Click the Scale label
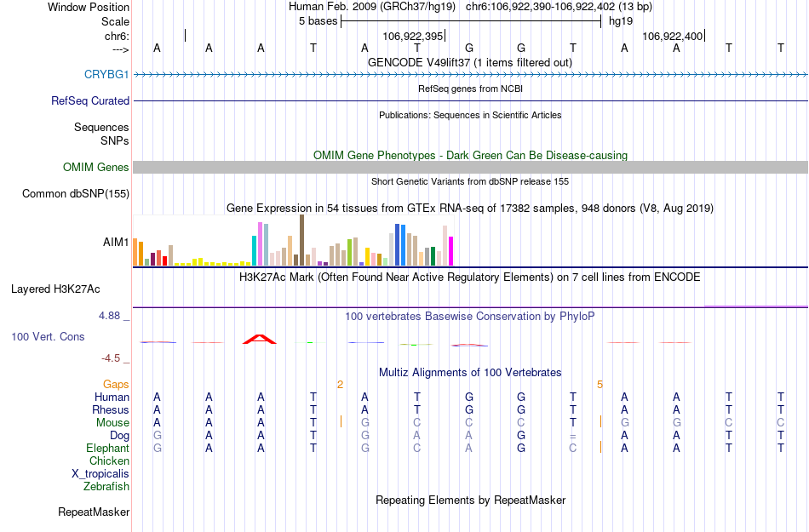Screen dimensions: 809x532 click(115, 21)
